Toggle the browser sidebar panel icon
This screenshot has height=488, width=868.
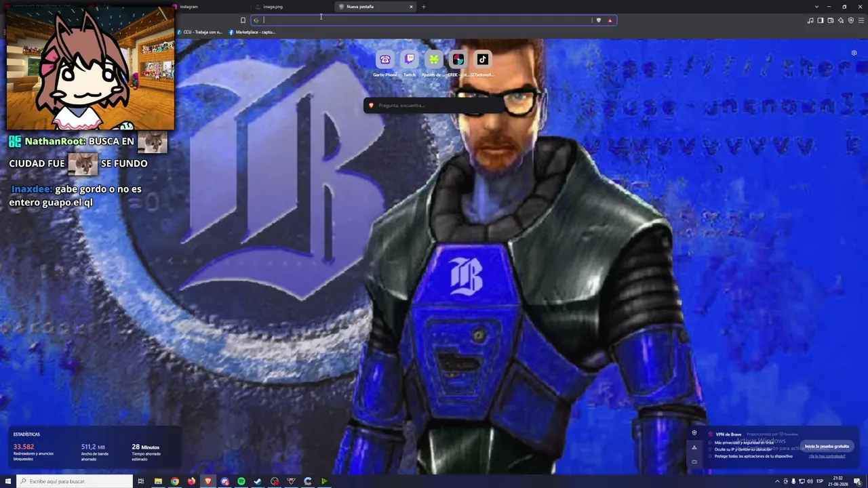(821, 20)
